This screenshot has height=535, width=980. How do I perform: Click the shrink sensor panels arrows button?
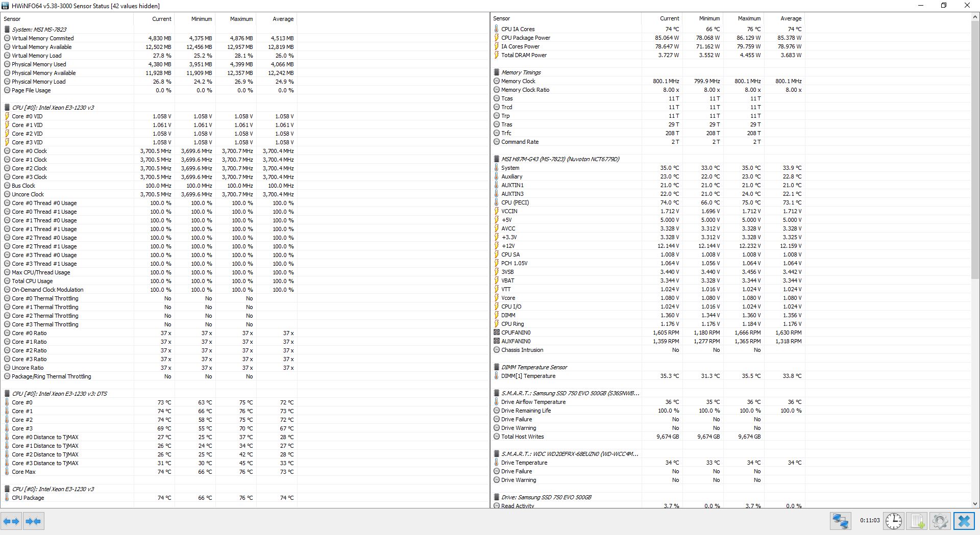(33, 521)
